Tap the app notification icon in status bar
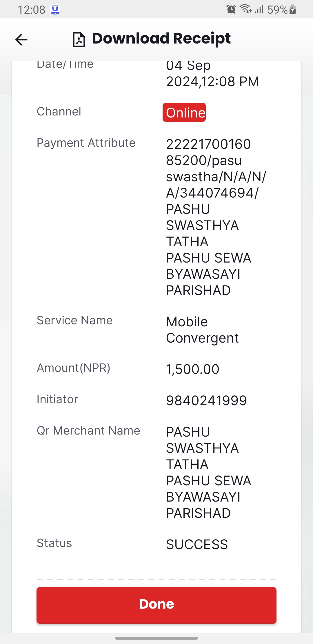The image size is (313, 644). (55, 10)
